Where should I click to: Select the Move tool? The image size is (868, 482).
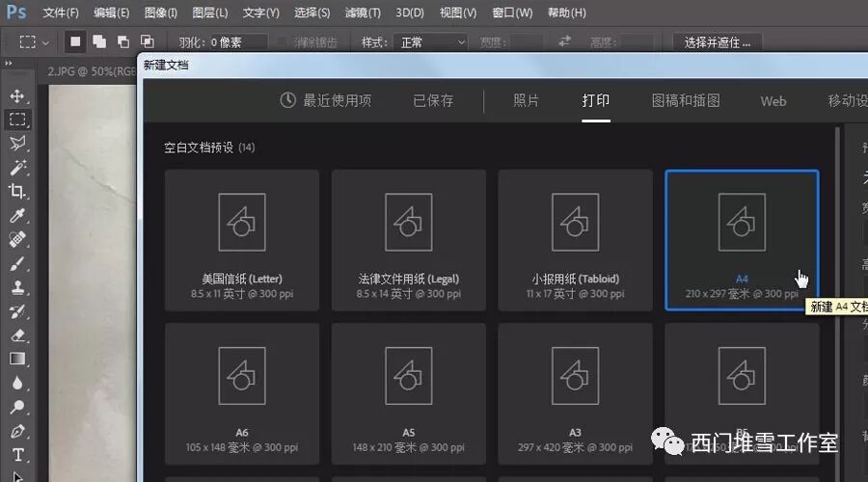17,95
